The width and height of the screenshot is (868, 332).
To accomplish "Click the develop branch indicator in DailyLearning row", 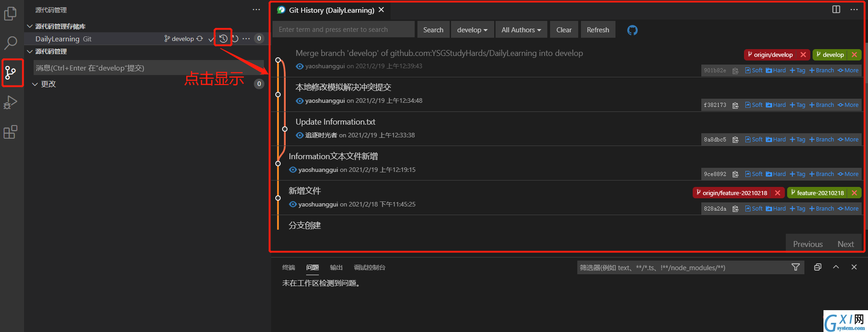I will coord(179,39).
